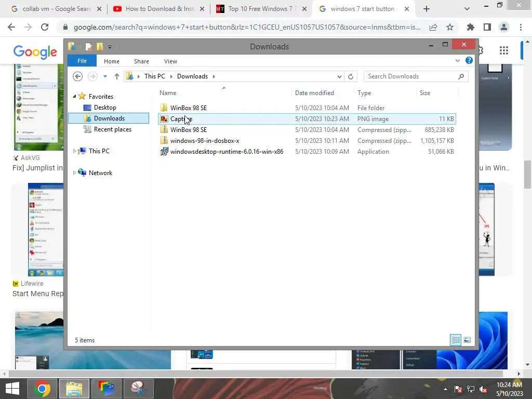Select This PC tree item

[x=99, y=151]
